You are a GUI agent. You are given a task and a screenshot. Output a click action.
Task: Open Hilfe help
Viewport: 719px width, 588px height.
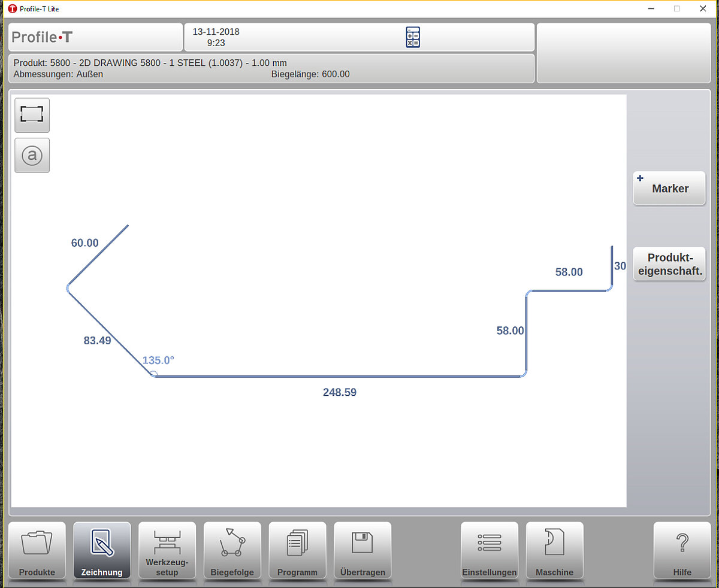pos(682,551)
